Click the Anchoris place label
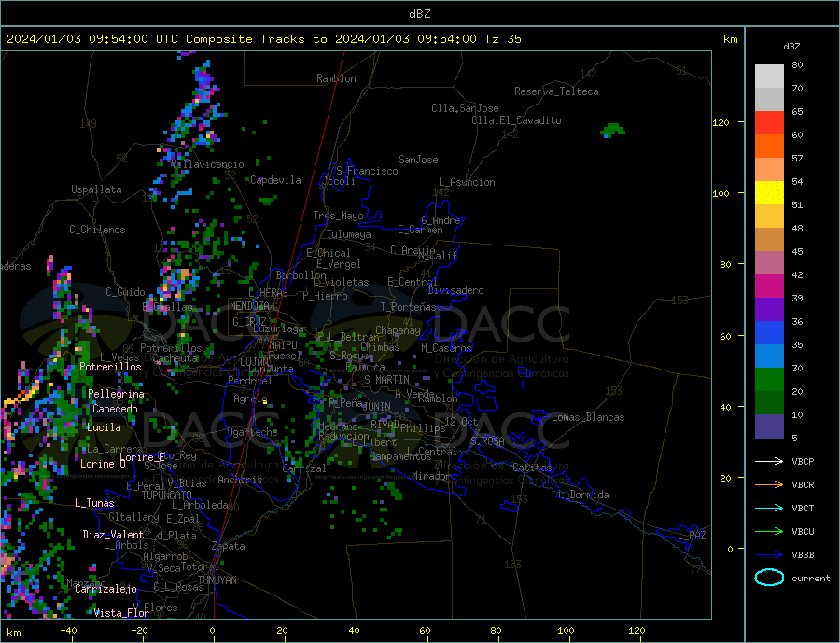840x643 pixels. click(240, 480)
